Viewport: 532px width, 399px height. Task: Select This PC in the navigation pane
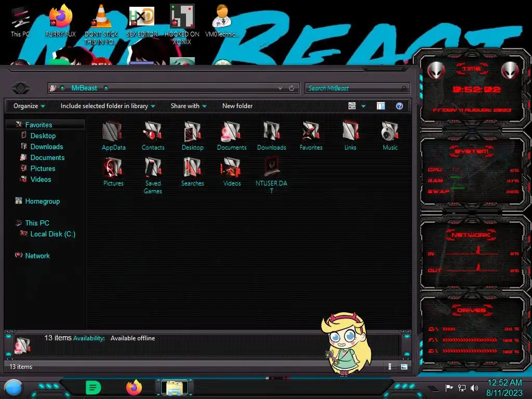(x=37, y=223)
